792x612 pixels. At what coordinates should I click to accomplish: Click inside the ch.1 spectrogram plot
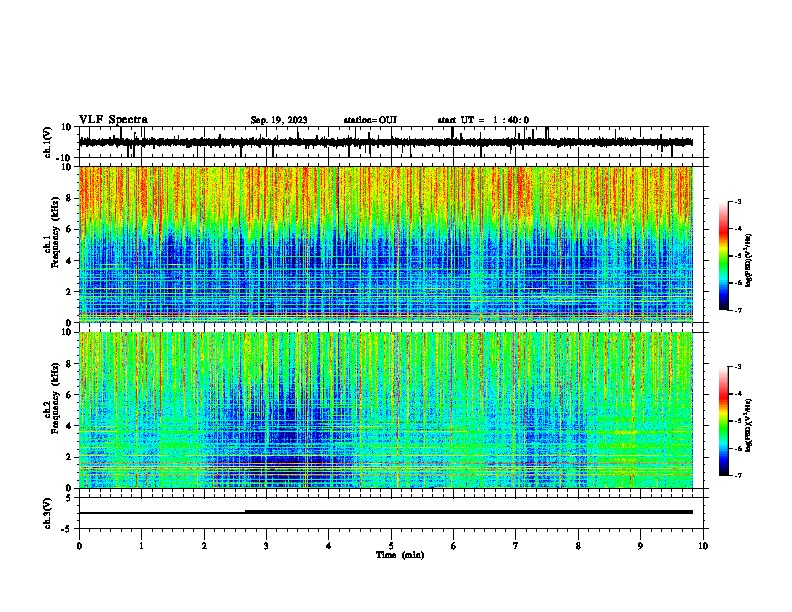(386, 244)
